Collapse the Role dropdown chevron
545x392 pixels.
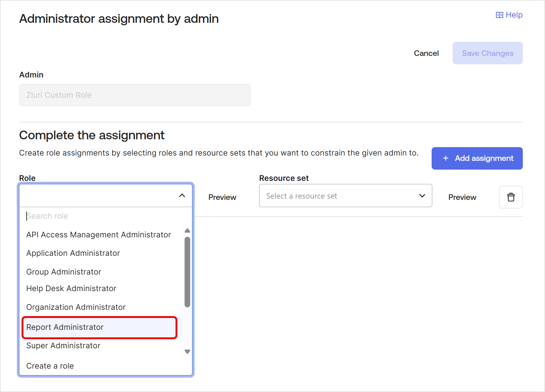[182, 196]
